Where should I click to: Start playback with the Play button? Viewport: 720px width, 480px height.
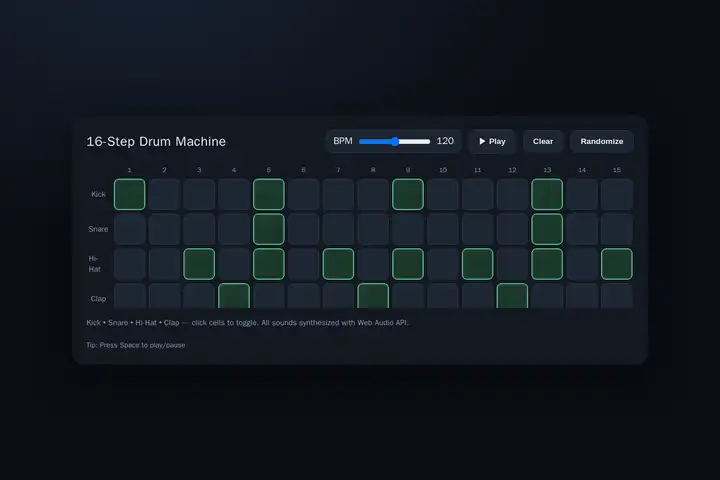(492, 141)
